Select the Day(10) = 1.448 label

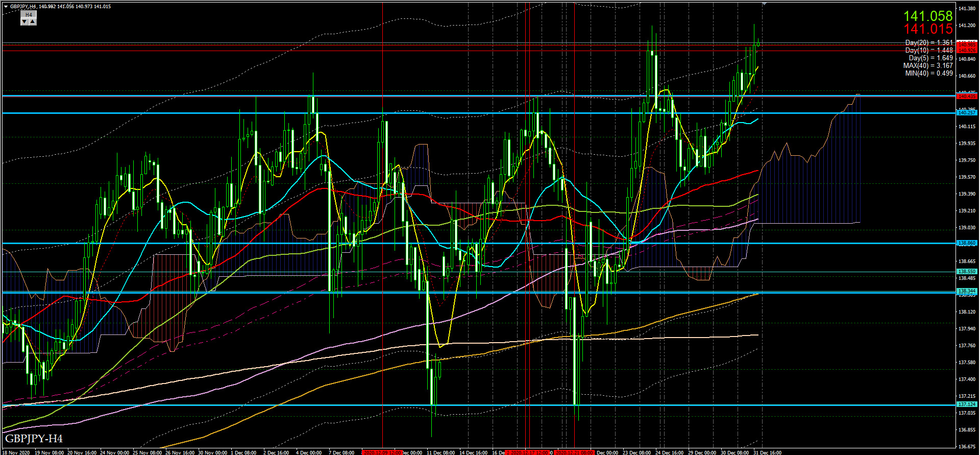pyautogui.click(x=929, y=50)
